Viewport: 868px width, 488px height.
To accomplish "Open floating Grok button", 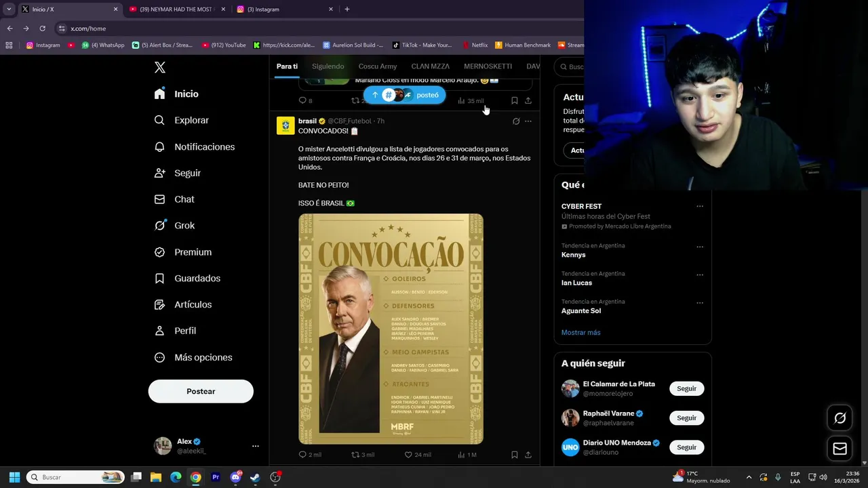I will tap(840, 418).
